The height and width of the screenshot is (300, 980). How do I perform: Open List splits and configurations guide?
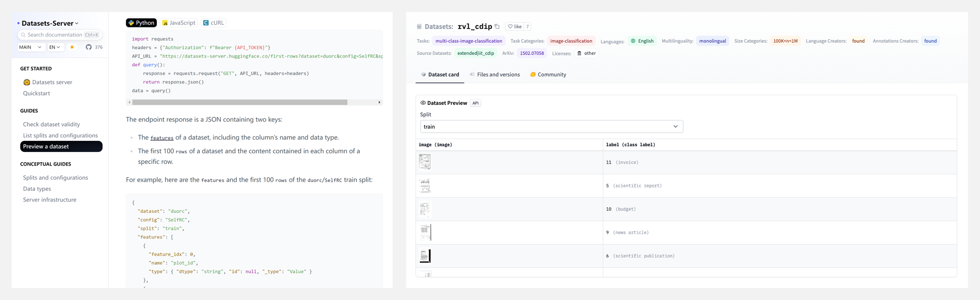pyautogui.click(x=60, y=136)
